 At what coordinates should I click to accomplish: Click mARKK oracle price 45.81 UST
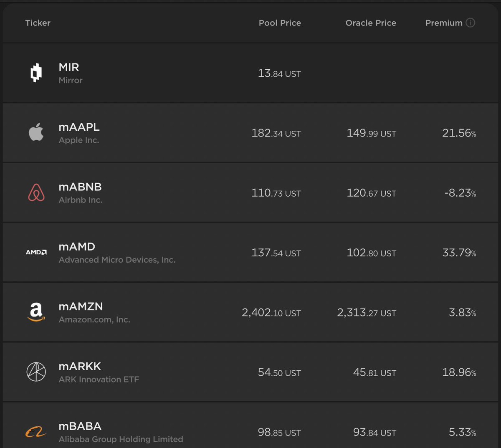point(374,372)
